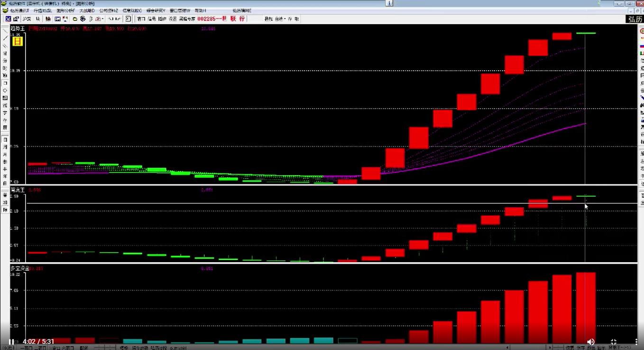Open the 大战略 menu
644x350 pixels.
click(x=87, y=10)
